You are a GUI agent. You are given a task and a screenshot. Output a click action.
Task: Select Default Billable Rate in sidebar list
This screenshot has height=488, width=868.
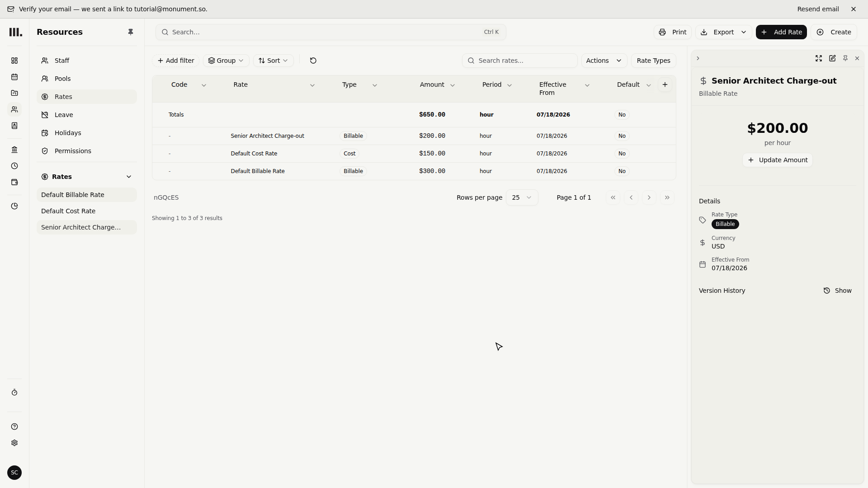coord(87,195)
